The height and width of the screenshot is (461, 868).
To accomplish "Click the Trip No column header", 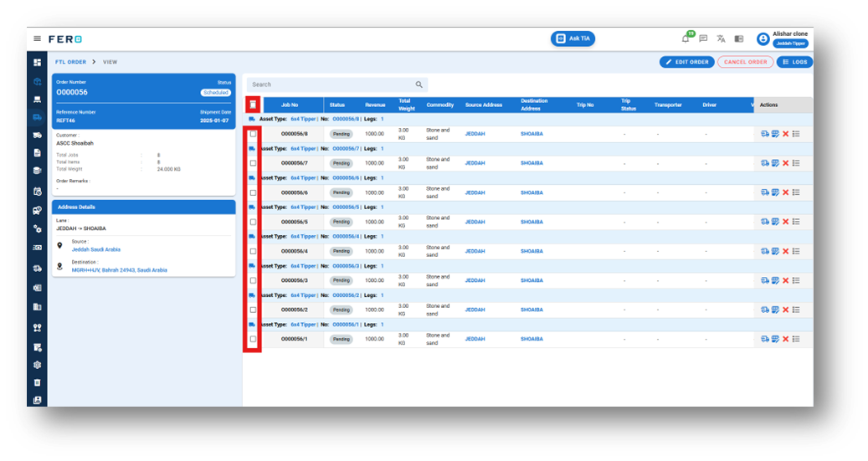I will click(585, 105).
